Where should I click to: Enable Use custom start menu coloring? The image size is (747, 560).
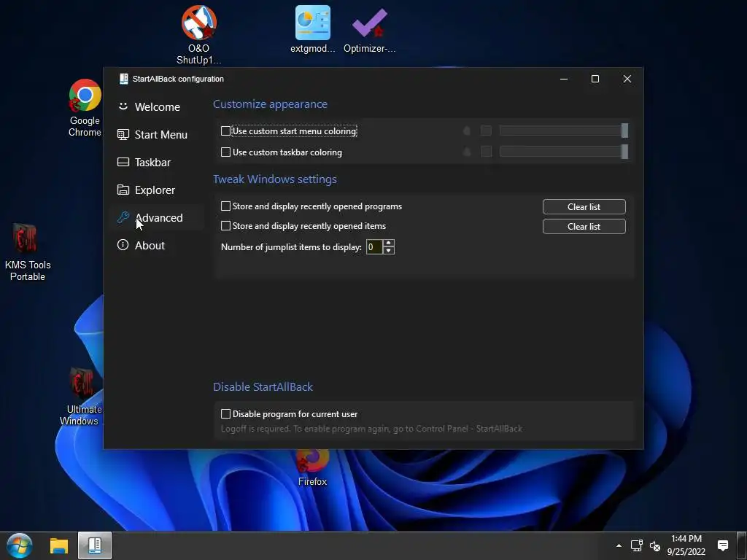pos(226,131)
